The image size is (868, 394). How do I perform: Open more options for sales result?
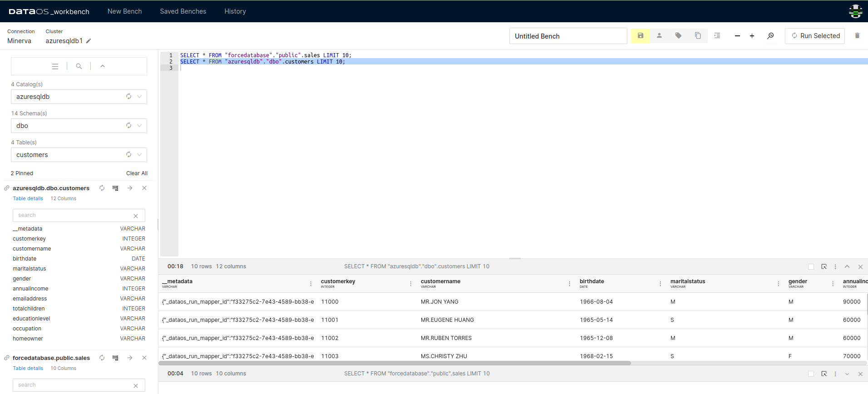(835, 374)
